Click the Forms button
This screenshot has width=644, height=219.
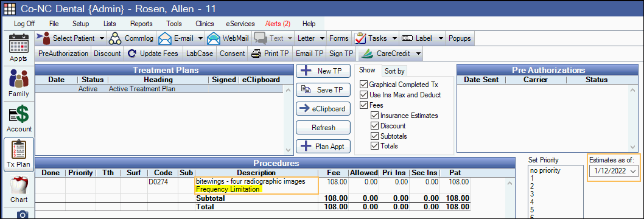tap(339, 38)
